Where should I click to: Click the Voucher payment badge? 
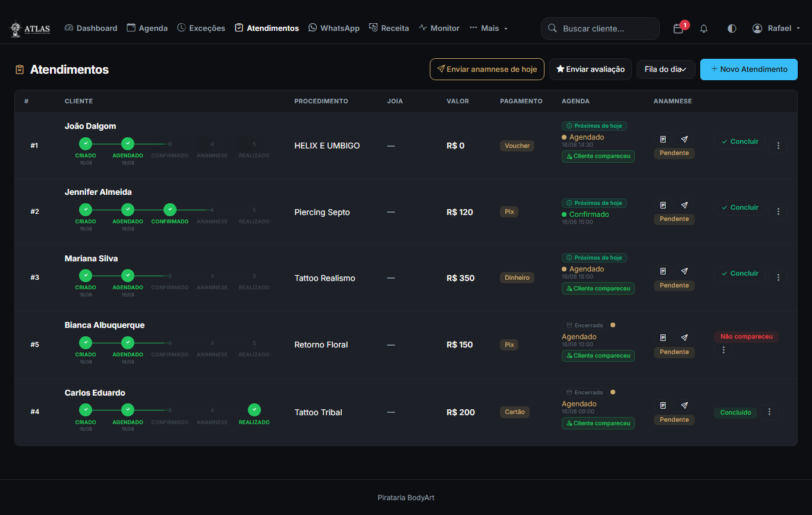pyautogui.click(x=517, y=146)
